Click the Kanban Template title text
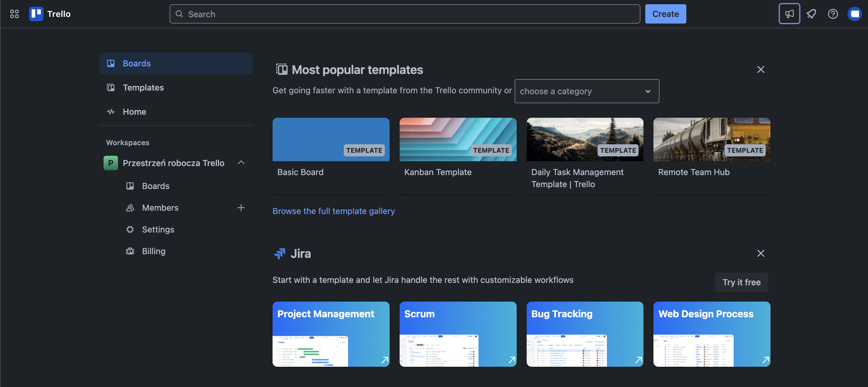868x387 pixels. coord(438,172)
